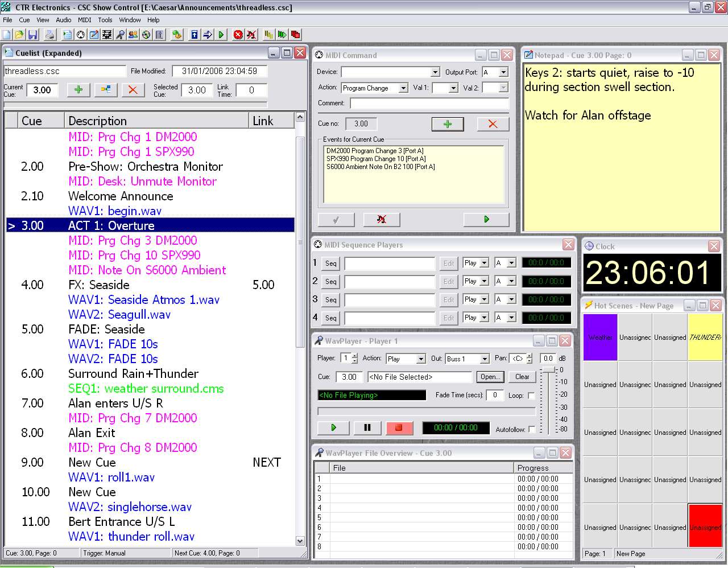
Task: Click the yellow bars toolbar icon
Action: (268, 35)
